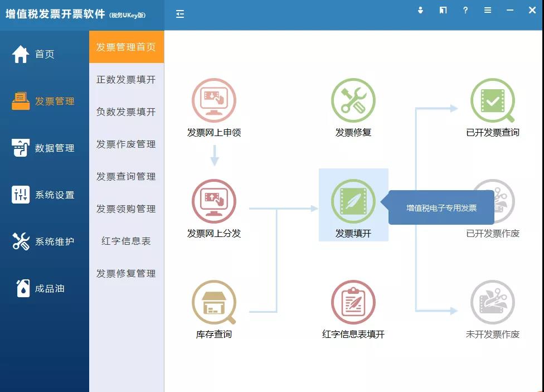Open the 库存查询 inventory query icon
This screenshot has width=544, height=392.
(x=213, y=301)
